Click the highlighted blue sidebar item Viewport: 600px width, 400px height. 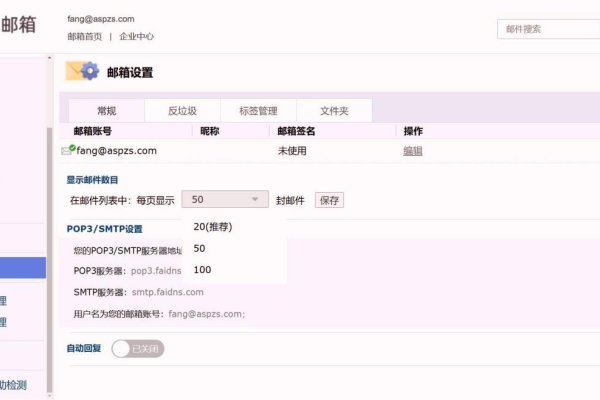[23, 268]
